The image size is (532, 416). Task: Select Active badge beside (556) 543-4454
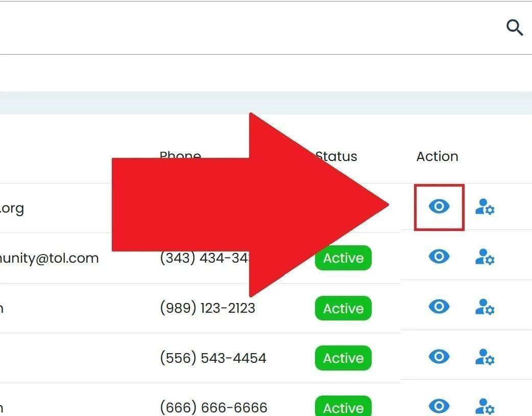(343, 358)
